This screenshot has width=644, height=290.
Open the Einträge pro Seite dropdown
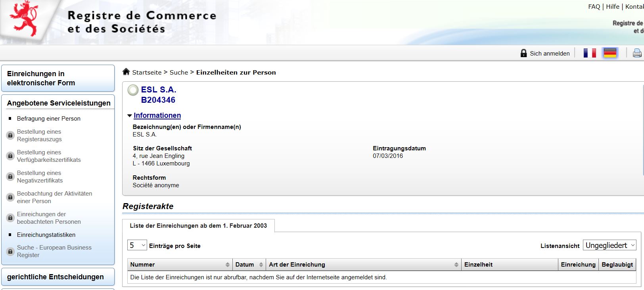[137, 245]
